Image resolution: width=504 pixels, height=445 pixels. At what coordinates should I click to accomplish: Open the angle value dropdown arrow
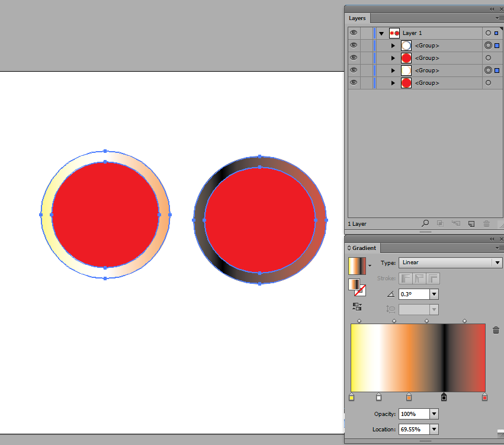(x=434, y=294)
